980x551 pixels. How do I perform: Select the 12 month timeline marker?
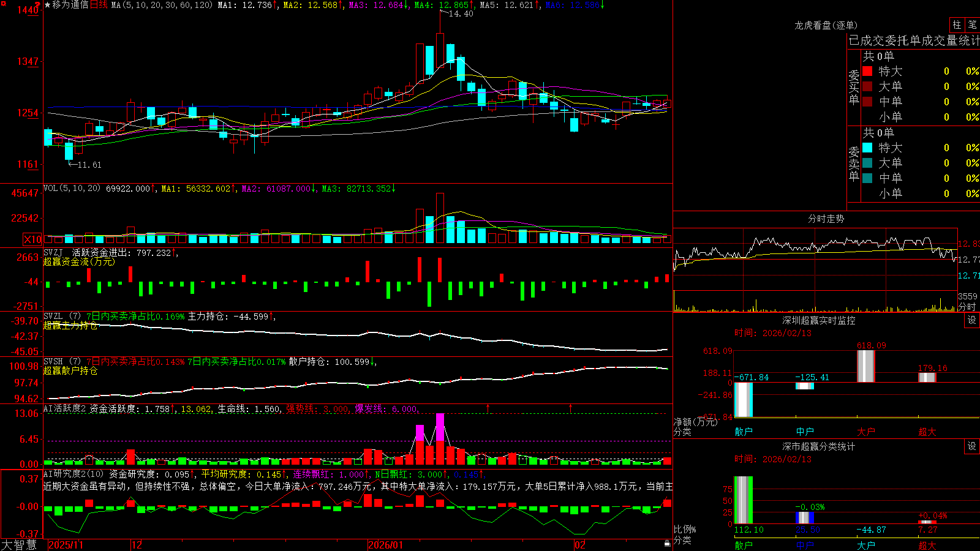tap(137, 545)
